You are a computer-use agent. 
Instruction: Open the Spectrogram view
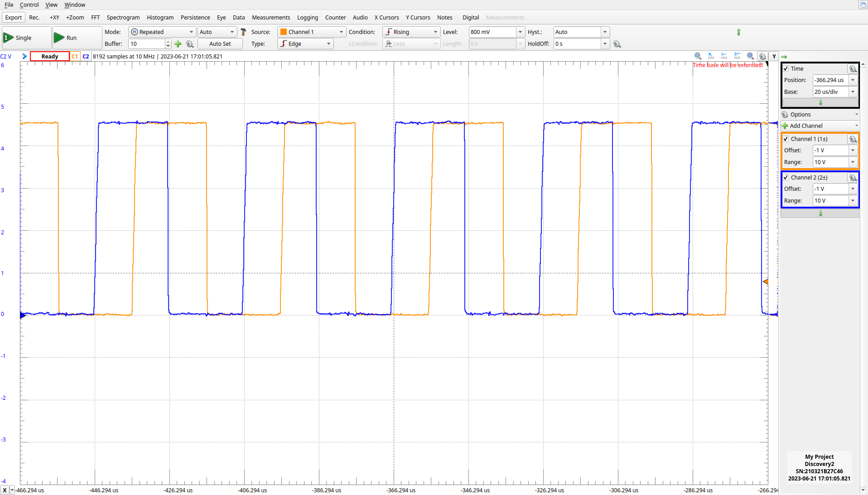[x=123, y=17]
